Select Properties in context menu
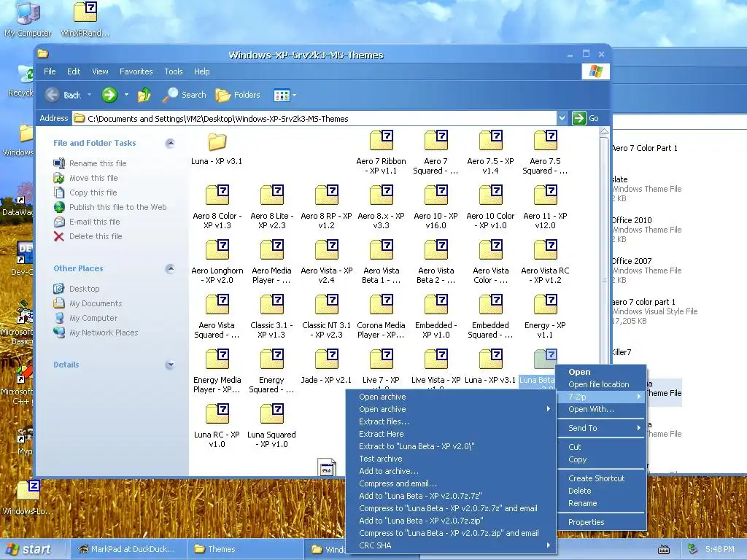 click(x=602, y=522)
